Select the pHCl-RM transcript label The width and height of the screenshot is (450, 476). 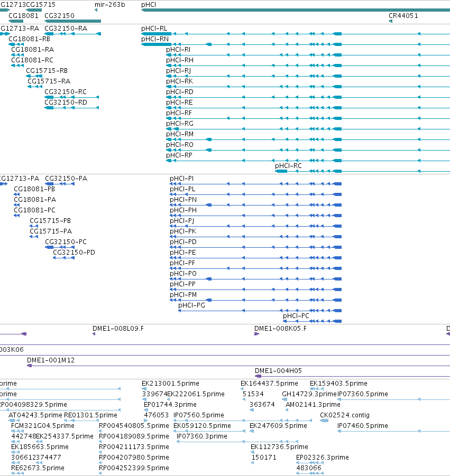(180, 134)
